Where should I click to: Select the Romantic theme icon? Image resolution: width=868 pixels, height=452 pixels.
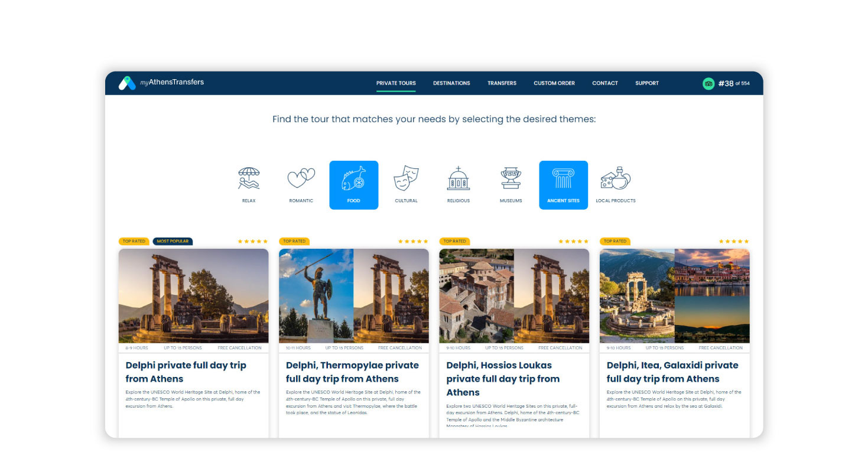pyautogui.click(x=301, y=183)
